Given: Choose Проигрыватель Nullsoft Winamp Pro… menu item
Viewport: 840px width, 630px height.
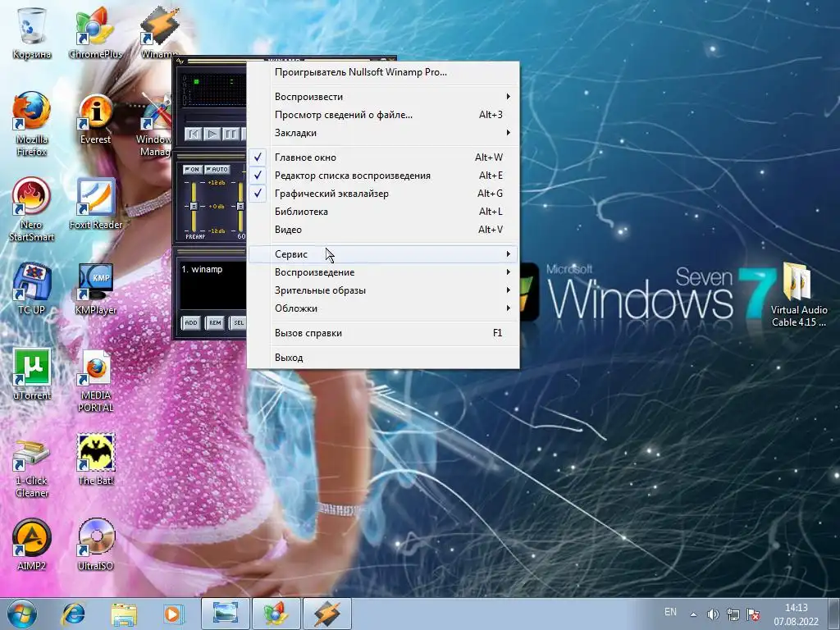Looking at the screenshot, I should [x=382, y=72].
